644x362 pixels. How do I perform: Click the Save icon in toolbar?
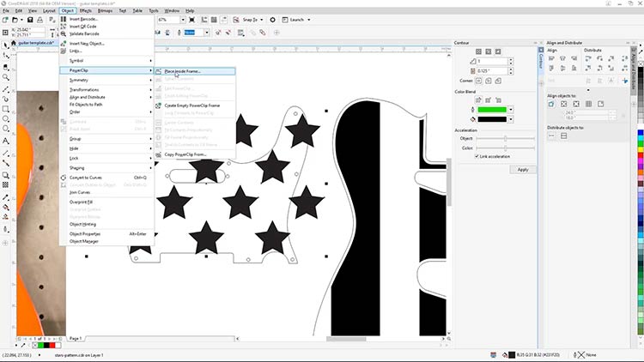click(30, 20)
